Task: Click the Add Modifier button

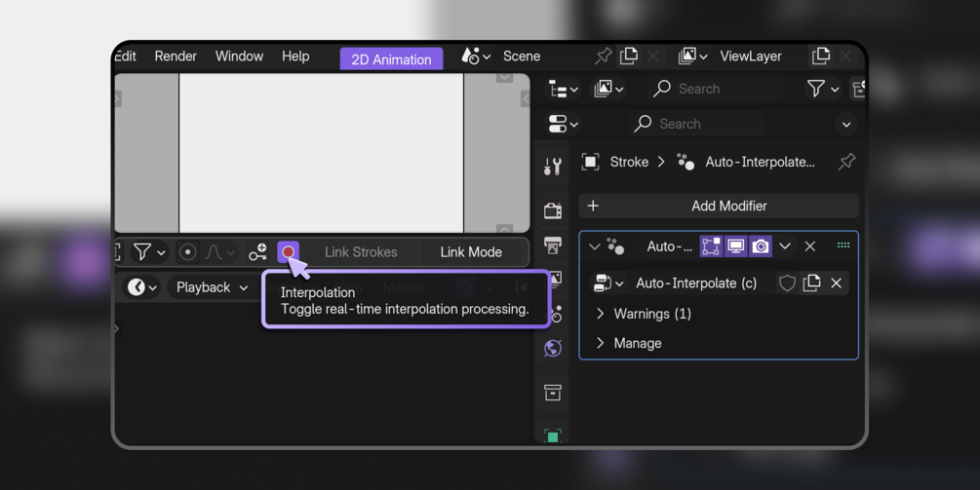Action: pyautogui.click(x=719, y=206)
